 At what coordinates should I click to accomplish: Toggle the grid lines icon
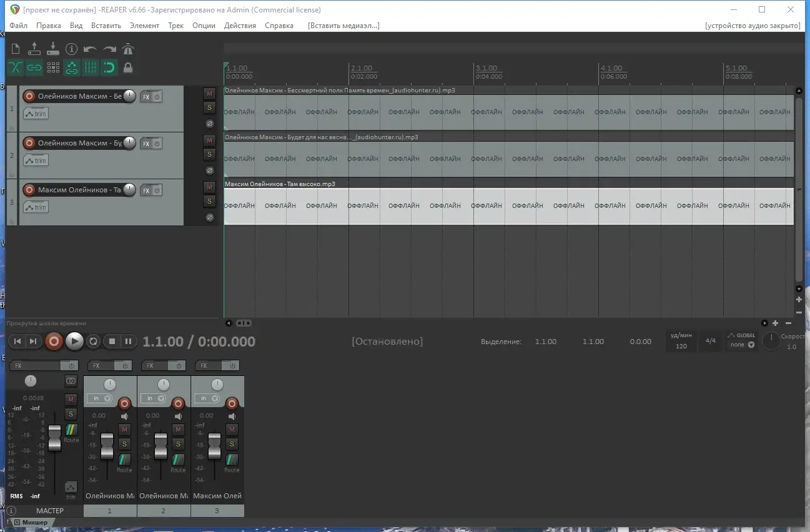(x=91, y=67)
